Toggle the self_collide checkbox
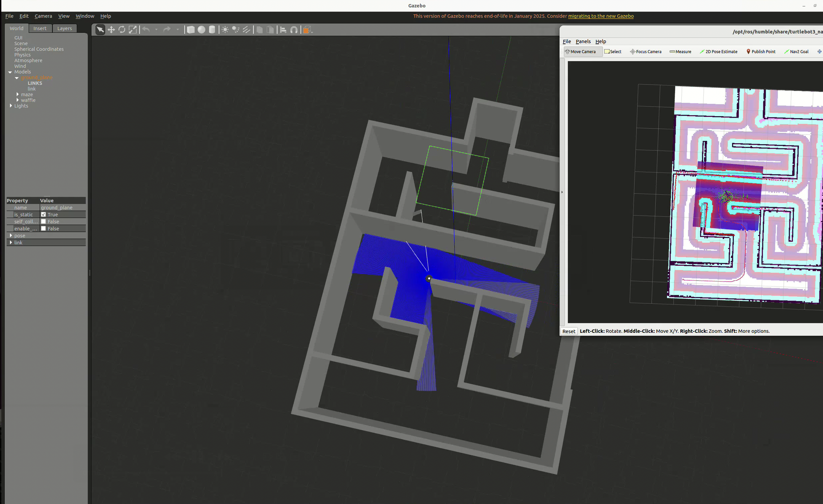Image resolution: width=823 pixels, height=504 pixels. (x=44, y=221)
